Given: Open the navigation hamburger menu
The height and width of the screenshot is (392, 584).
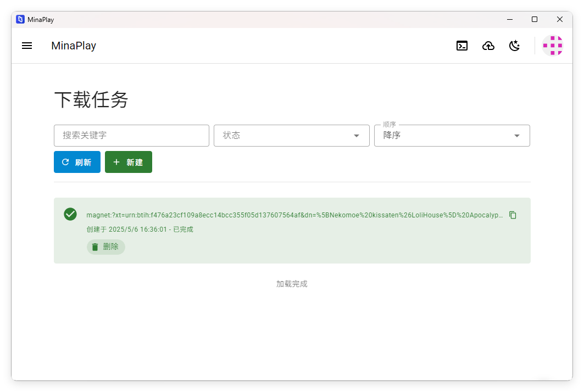Looking at the screenshot, I should pos(26,46).
